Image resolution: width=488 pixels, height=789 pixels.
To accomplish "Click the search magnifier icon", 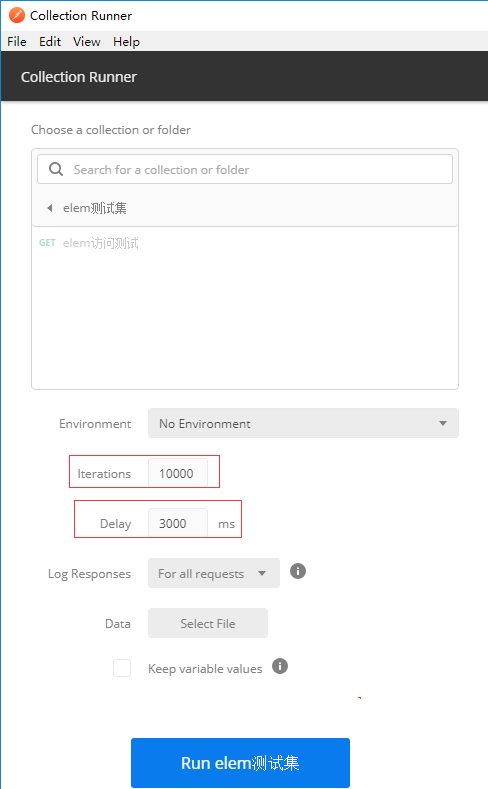I will (56, 169).
